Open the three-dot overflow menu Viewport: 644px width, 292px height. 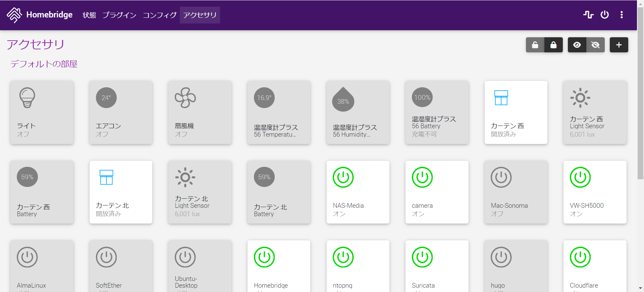coord(622,15)
